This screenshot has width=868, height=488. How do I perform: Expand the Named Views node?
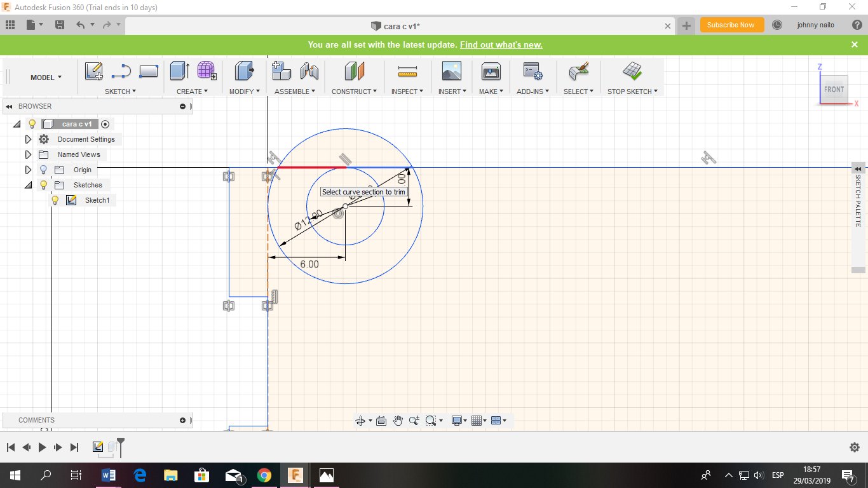point(28,154)
